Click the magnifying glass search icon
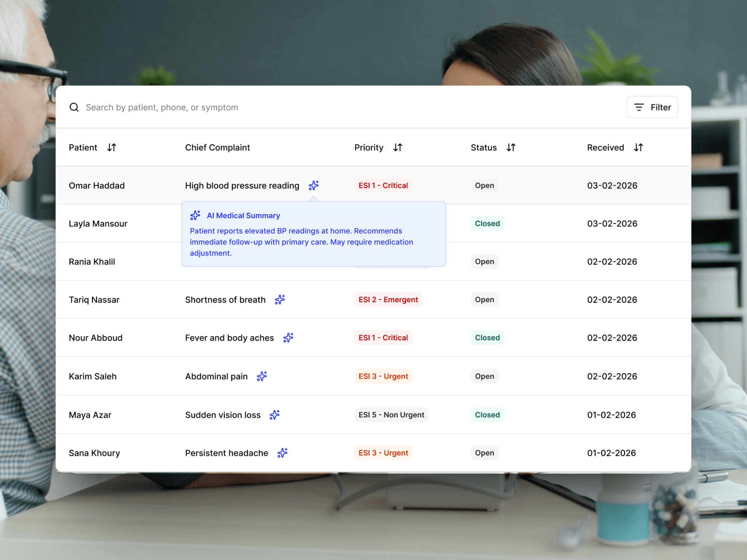 coord(74,107)
